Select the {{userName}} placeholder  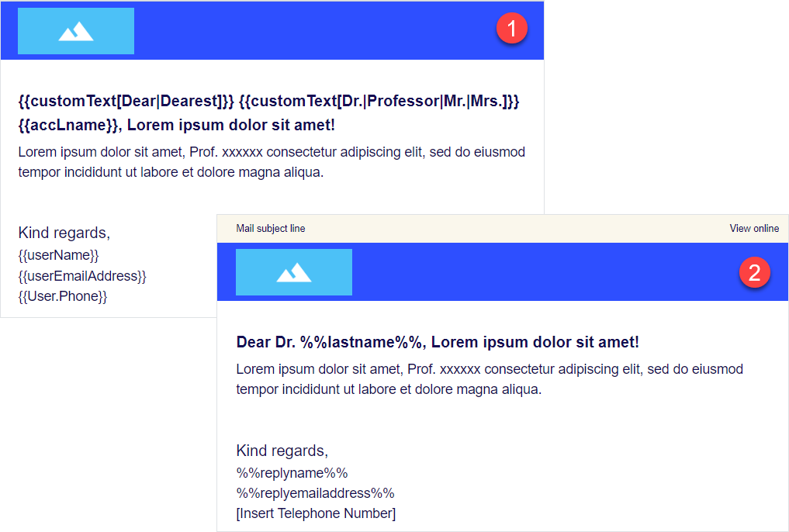[x=59, y=255]
